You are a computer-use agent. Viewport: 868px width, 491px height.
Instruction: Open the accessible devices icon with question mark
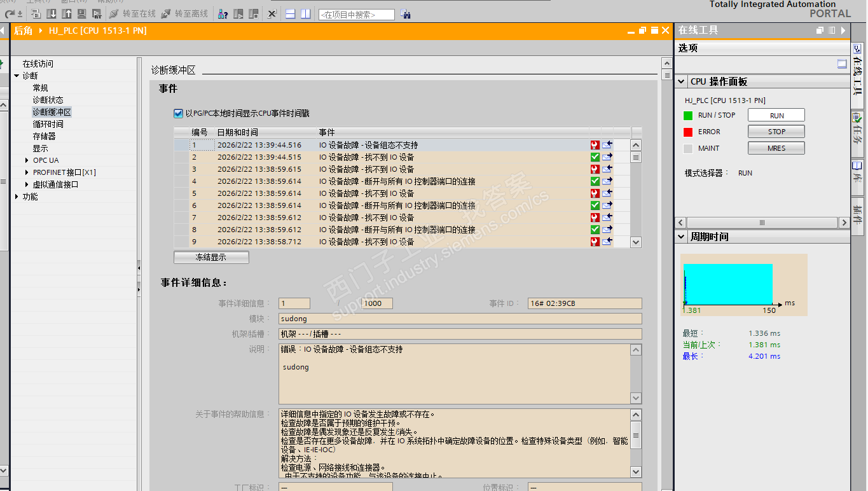223,13
